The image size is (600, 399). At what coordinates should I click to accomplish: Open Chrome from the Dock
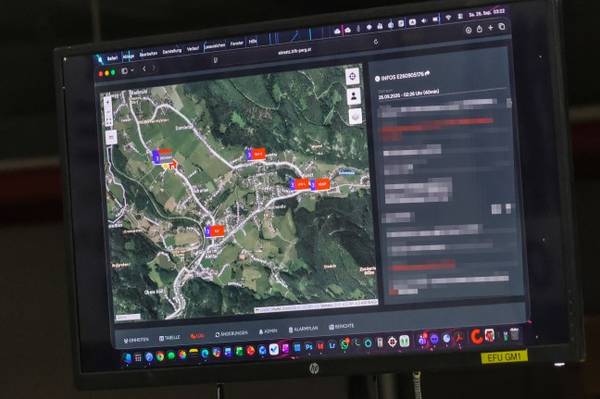pyautogui.click(x=160, y=357)
